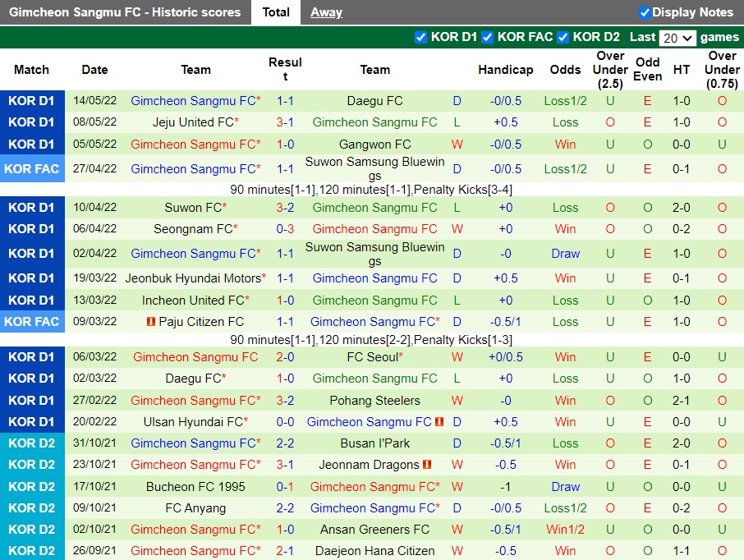744x560 pixels.
Task: Click KOR D1 league cell on 14/05/22 row
Action: [x=32, y=101]
